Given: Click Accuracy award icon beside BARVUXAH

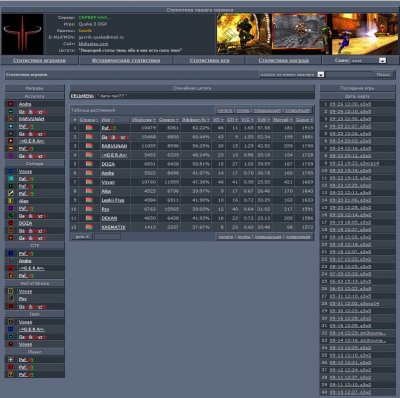Looking at the screenshot, I should tap(11, 119).
